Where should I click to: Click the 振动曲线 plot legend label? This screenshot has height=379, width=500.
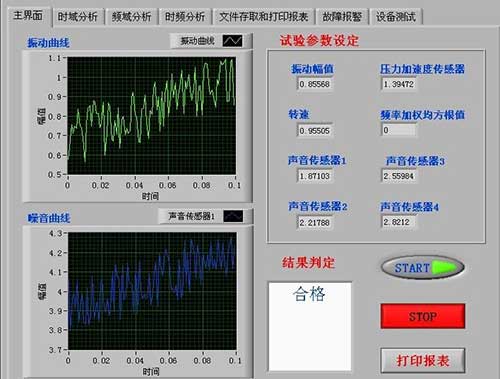coord(197,41)
